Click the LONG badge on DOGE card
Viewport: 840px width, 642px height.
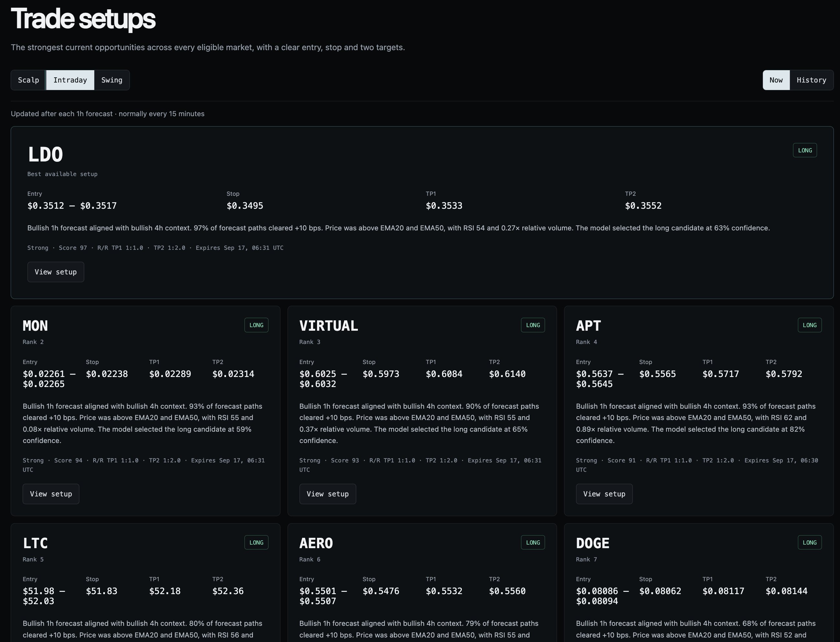point(810,542)
